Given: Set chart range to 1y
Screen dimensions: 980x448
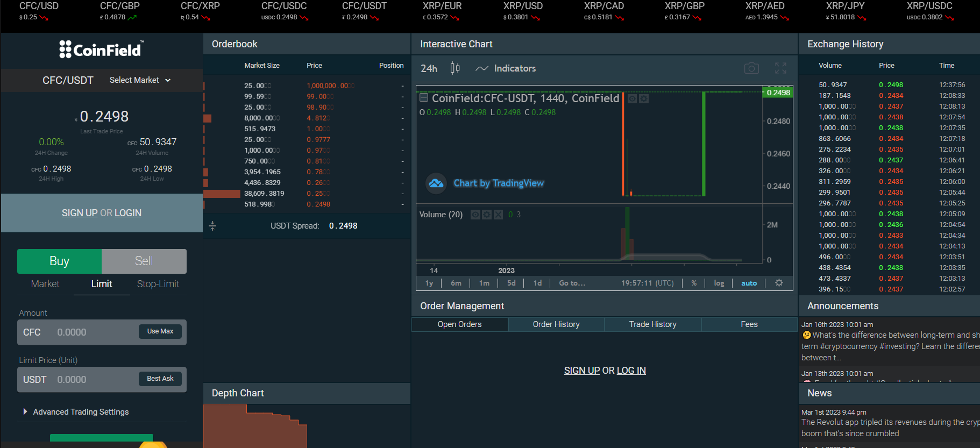Looking at the screenshot, I should [x=429, y=283].
